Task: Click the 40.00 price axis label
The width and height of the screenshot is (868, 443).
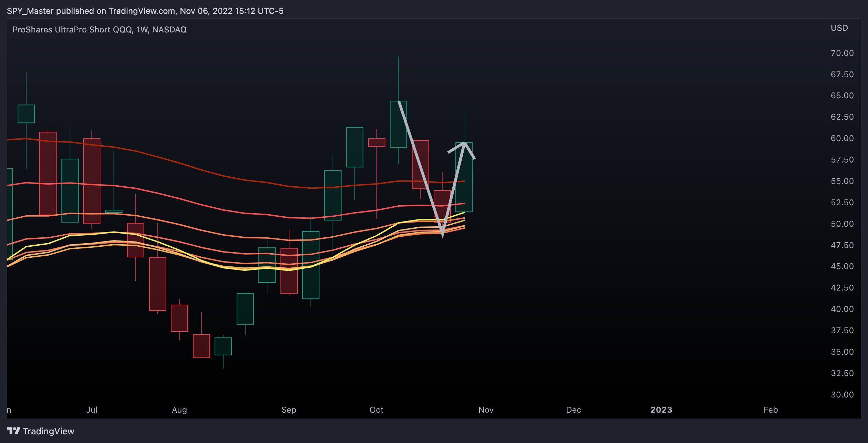Action: [x=842, y=309]
